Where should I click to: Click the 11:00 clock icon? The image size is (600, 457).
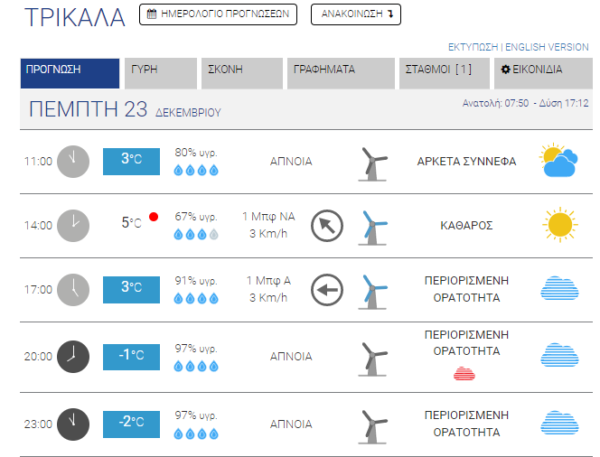(72, 160)
